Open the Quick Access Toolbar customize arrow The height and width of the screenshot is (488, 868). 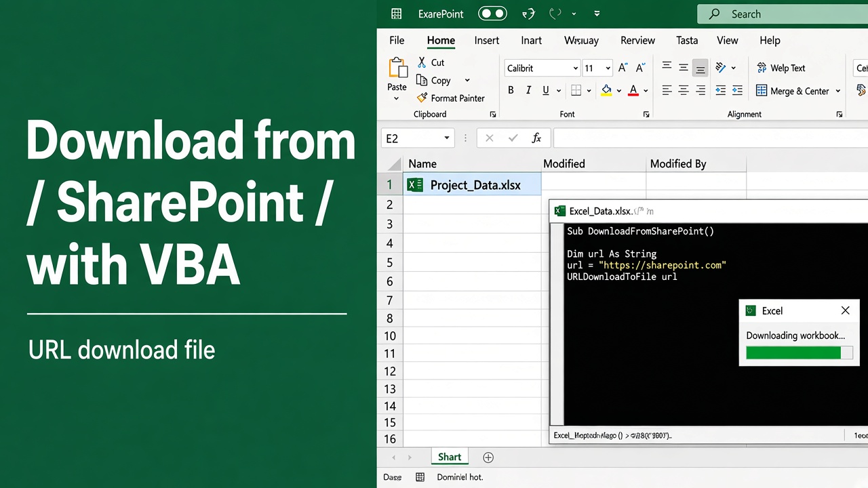(597, 14)
